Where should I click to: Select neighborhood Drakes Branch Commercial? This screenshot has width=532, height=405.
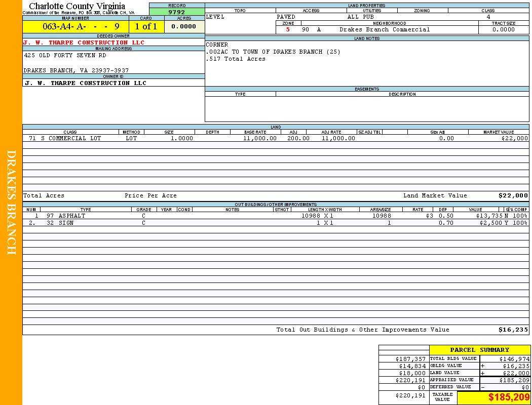(x=384, y=29)
